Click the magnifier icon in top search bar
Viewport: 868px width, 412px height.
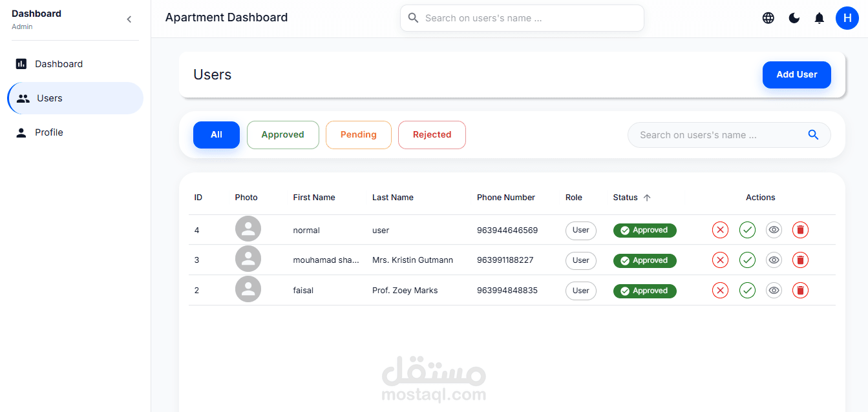click(x=414, y=18)
